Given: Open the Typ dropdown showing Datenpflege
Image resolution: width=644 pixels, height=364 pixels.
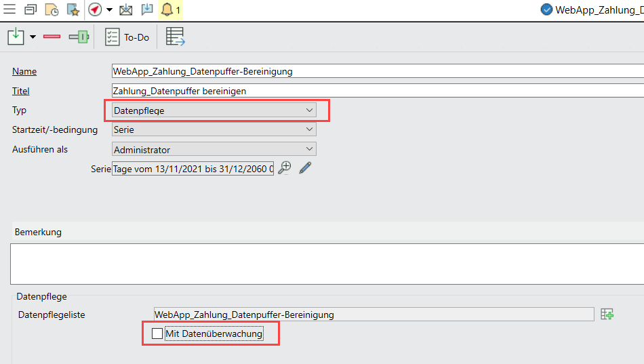Looking at the screenshot, I should pos(214,110).
